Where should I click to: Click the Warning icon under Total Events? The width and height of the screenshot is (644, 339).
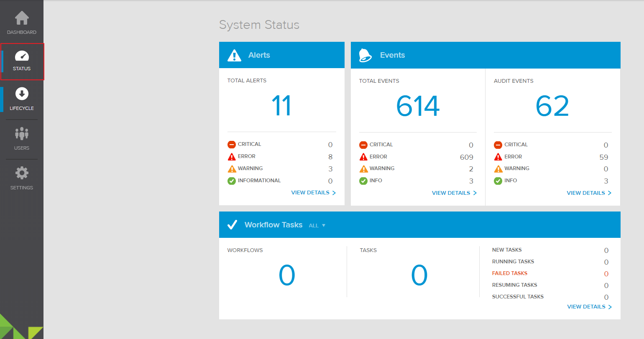pyautogui.click(x=363, y=169)
